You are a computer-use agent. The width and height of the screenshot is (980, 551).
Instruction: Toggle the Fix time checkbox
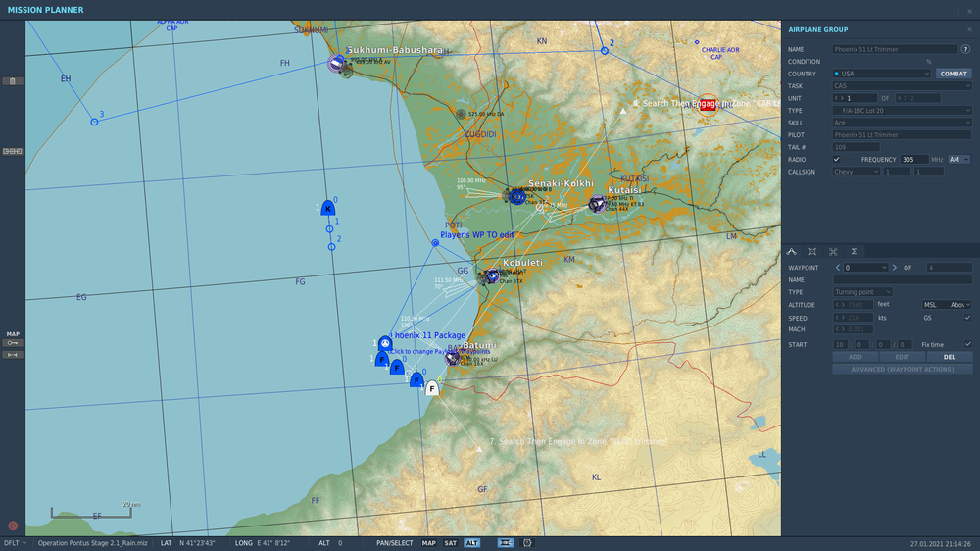(967, 344)
